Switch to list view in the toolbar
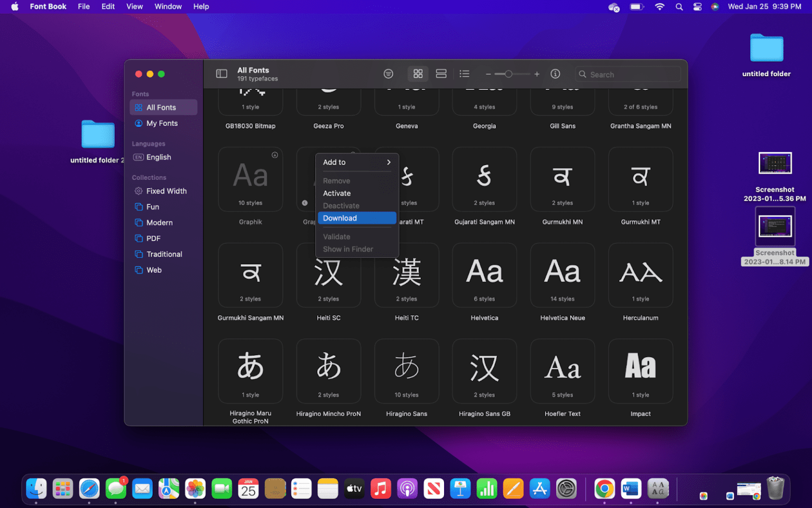 (x=464, y=74)
